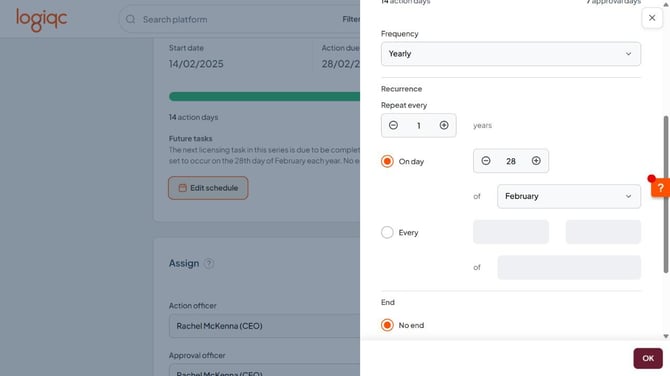Open the Frequency dropdown showing Yearly

pyautogui.click(x=511, y=54)
